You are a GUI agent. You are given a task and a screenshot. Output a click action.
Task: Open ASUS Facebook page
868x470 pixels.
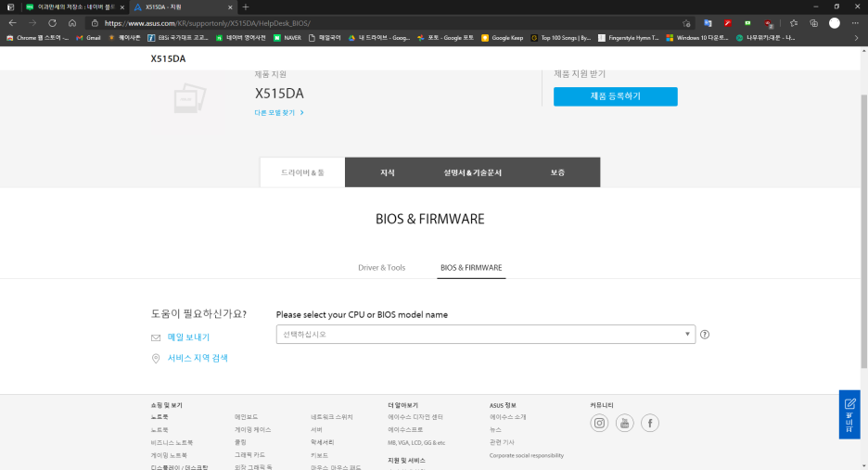pos(650,423)
